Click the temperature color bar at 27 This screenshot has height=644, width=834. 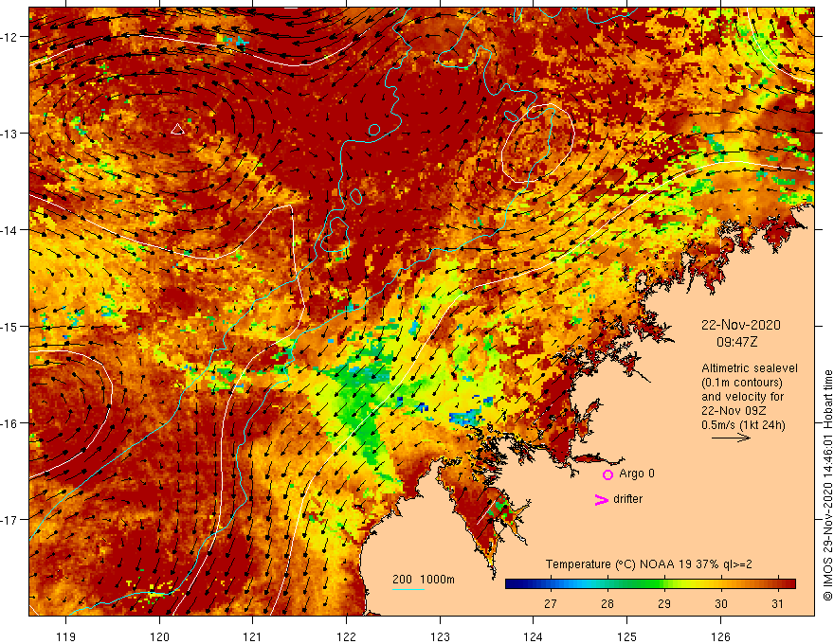click(551, 584)
